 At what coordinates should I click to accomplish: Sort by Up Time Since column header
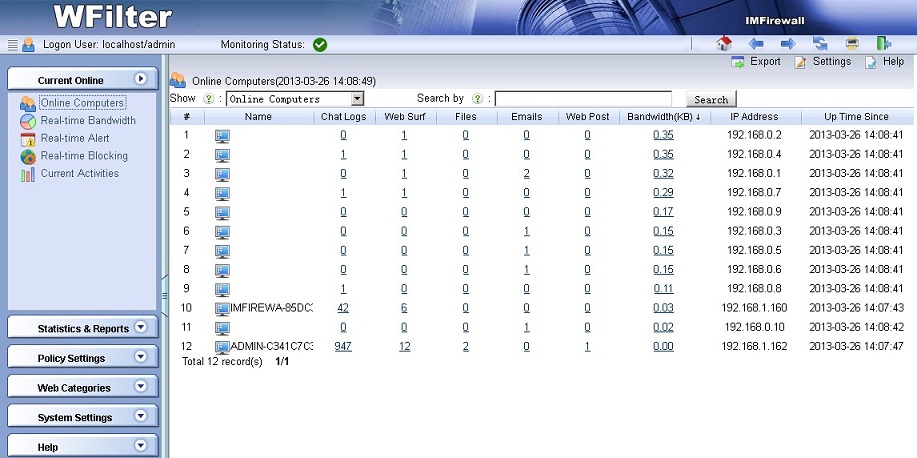(856, 116)
